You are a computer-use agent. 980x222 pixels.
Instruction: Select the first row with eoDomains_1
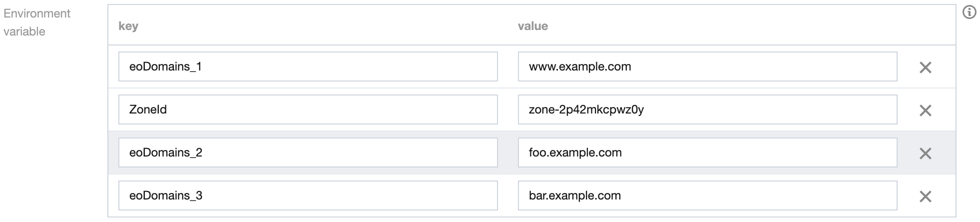tap(507, 66)
